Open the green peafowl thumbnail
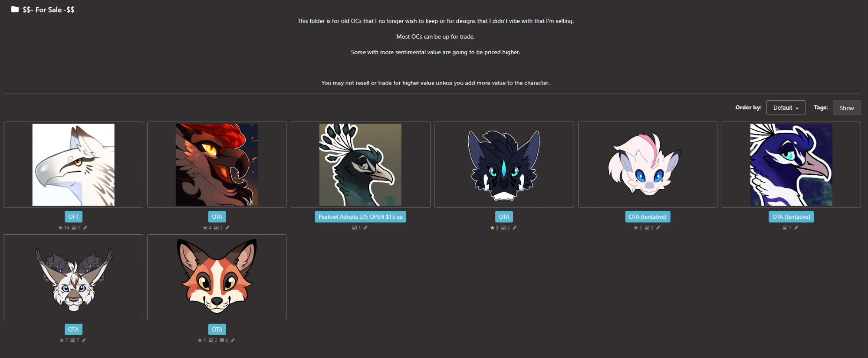This screenshot has height=358, width=868. pos(360,164)
